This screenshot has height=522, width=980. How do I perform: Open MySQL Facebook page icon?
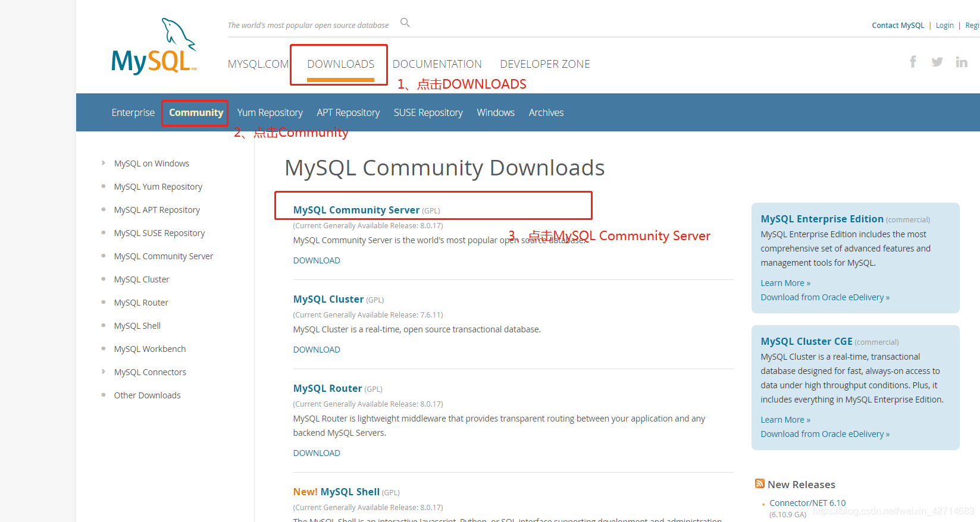pyautogui.click(x=913, y=62)
